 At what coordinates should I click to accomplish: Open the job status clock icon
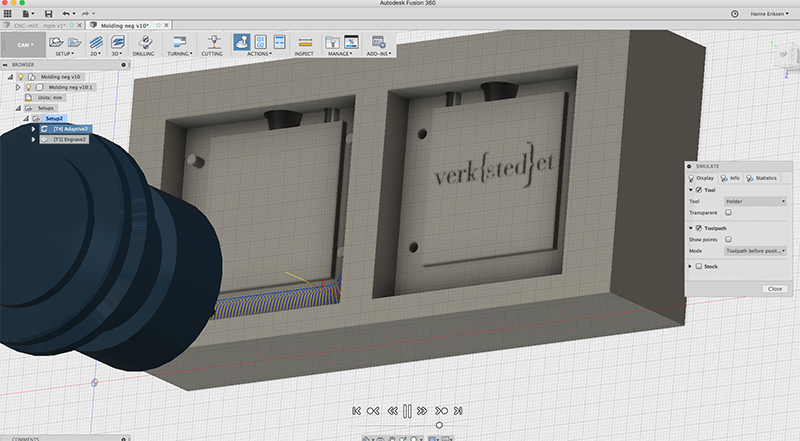coord(735,14)
